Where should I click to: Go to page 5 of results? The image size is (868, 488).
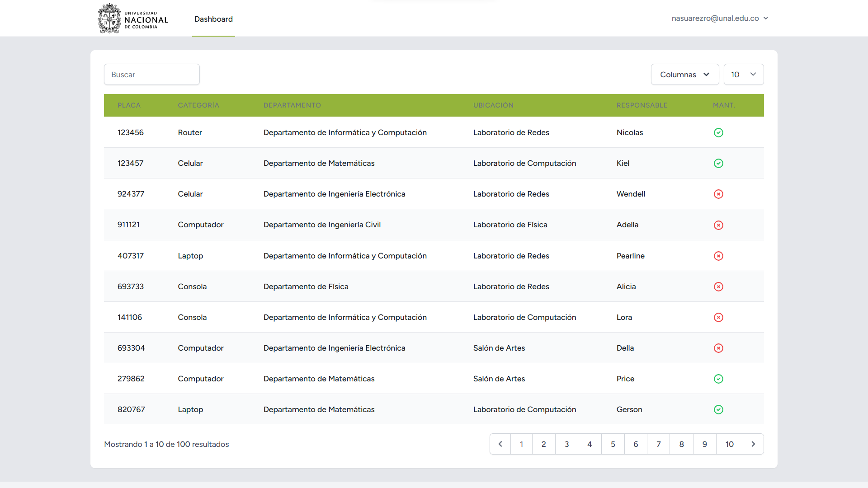(x=613, y=444)
